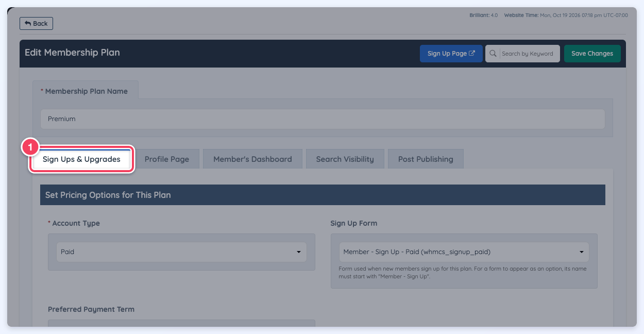
Task: Save Changes to the membership plan
Action: [592, 54]
